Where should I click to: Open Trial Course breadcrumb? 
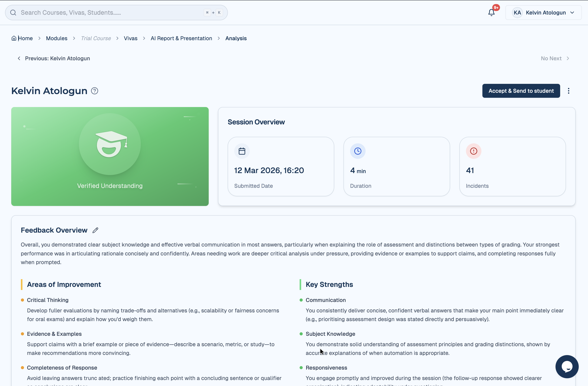[x=96, y=38]
